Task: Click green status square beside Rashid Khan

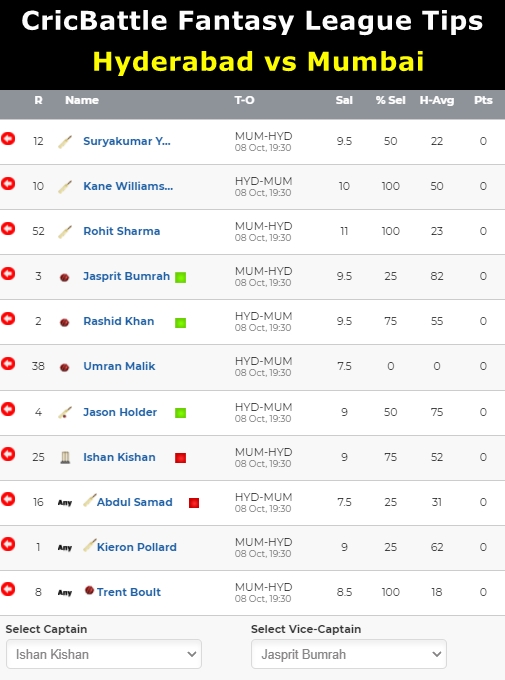Action: pos(180,323)
